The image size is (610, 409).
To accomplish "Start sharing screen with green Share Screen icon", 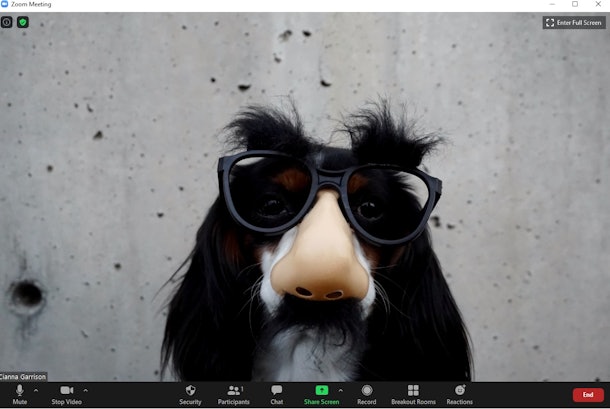I will tap(321, 391).
